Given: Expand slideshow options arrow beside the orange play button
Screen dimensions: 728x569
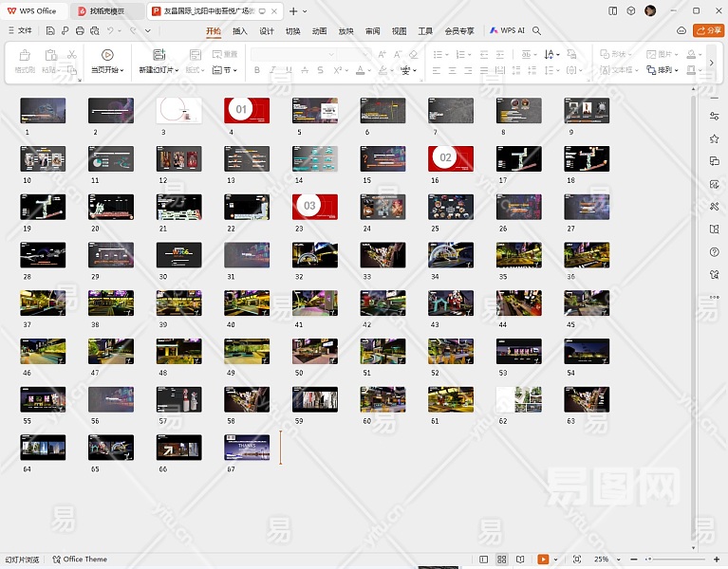Looking at the screenshot, I should 556,560.
